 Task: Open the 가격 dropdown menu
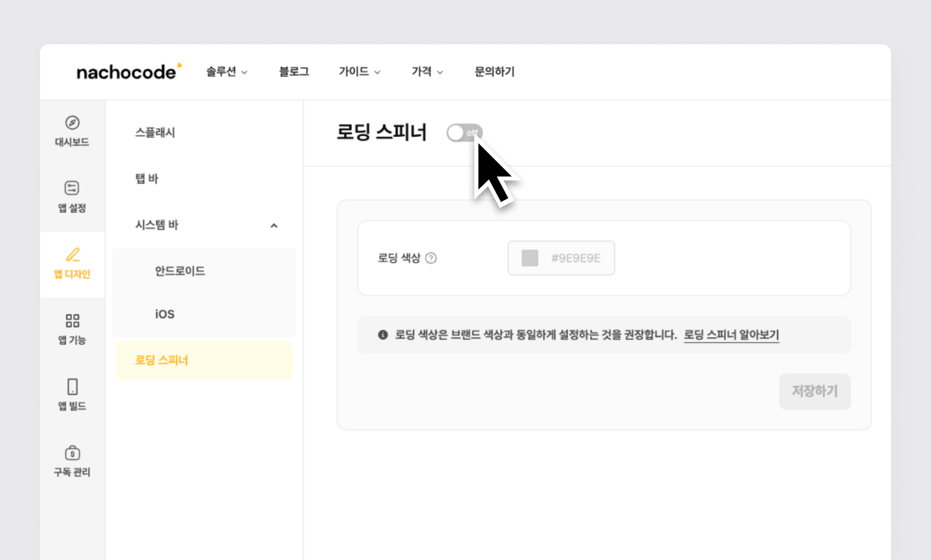click(x=427, y=72)
